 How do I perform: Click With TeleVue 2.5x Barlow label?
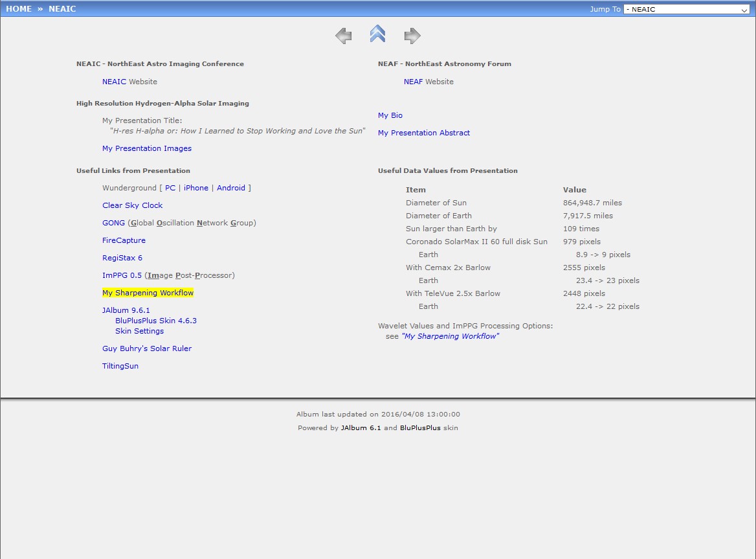(452, 293)
